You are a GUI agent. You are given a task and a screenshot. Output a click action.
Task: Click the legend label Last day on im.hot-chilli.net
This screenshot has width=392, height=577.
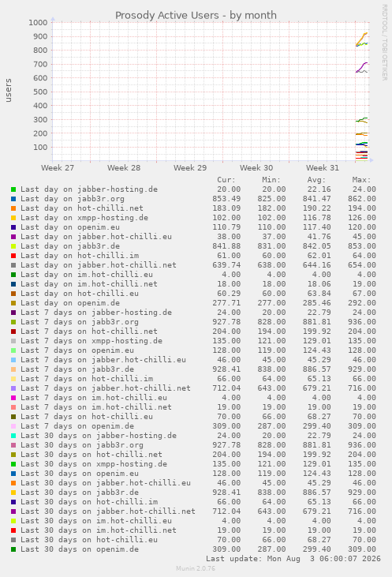pyautogui.click(x=89, y=284)
